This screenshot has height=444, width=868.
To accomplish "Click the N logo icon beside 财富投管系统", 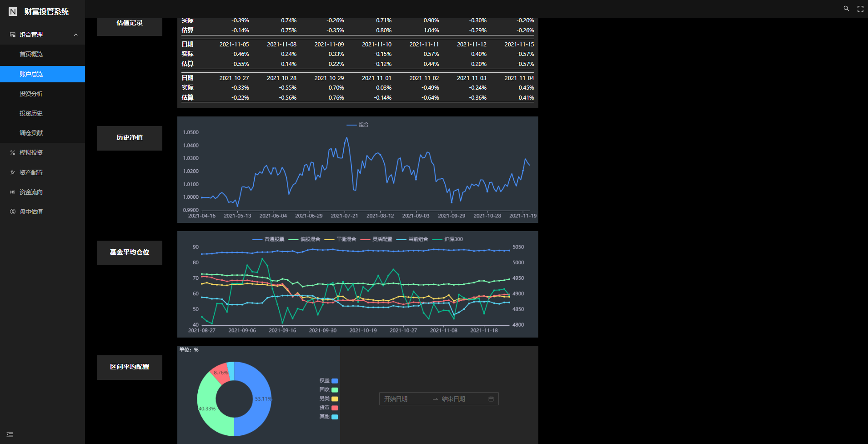I will click(13, 11).
